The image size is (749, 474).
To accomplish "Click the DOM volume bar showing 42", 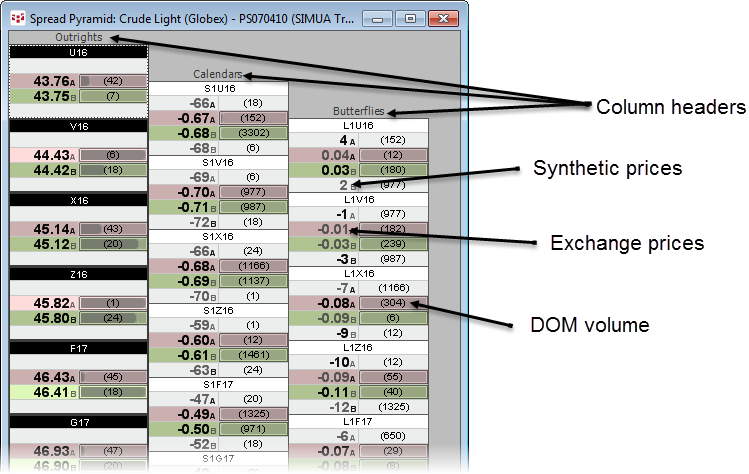I will [112, 81].
